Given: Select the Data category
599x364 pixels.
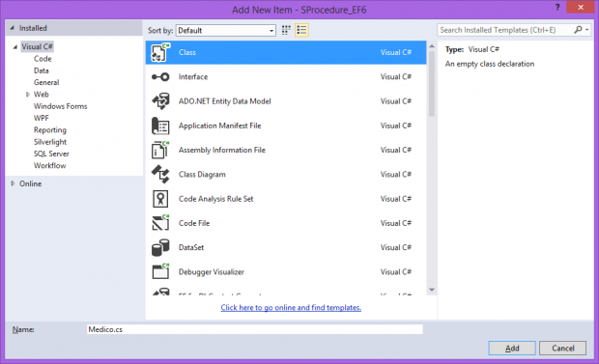Looking at the screenshot, I should 42,70.
